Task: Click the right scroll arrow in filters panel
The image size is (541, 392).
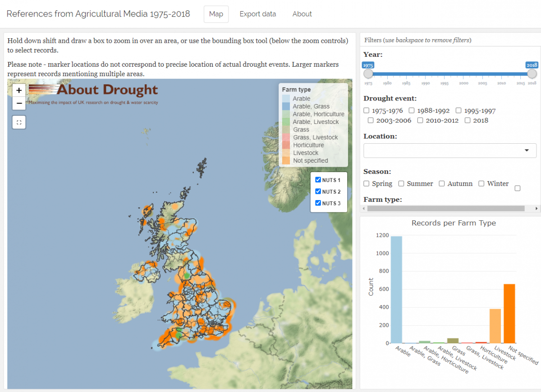Action: pyautogui.click(x=536, y=209)
